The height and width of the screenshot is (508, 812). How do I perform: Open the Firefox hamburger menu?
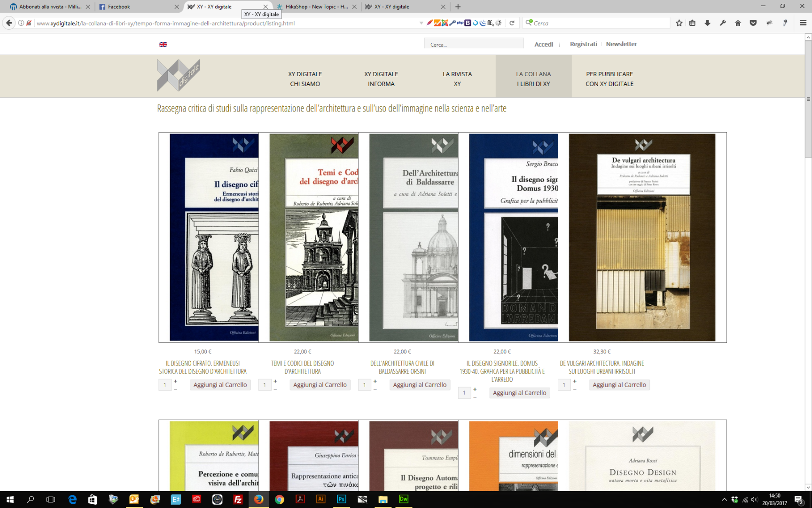point(803,23)
